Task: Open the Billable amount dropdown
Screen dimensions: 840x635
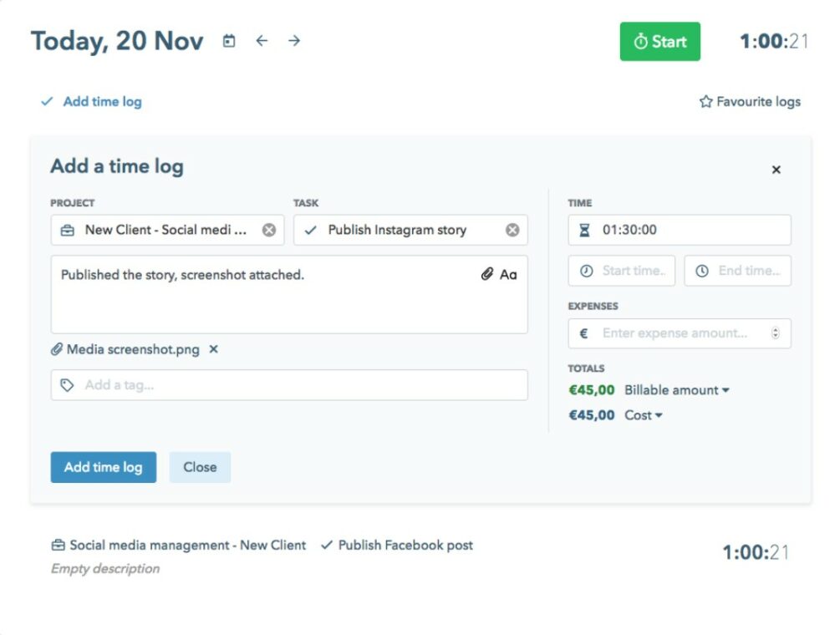Action: [726, 390]
